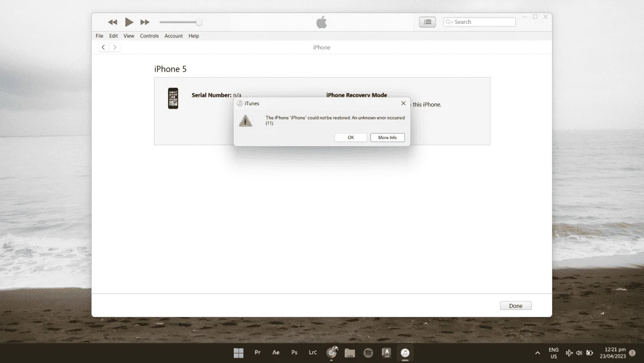Click OK in the iTunes error dialog

click(351, 137)
